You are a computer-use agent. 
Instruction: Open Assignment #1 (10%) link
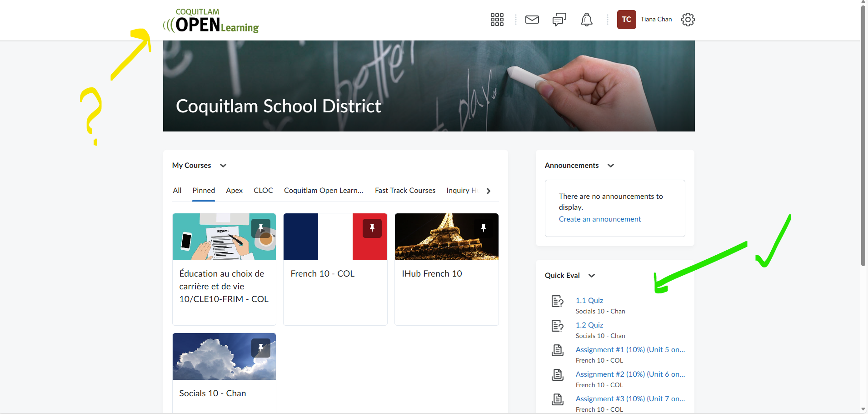(x=630, y=350)
